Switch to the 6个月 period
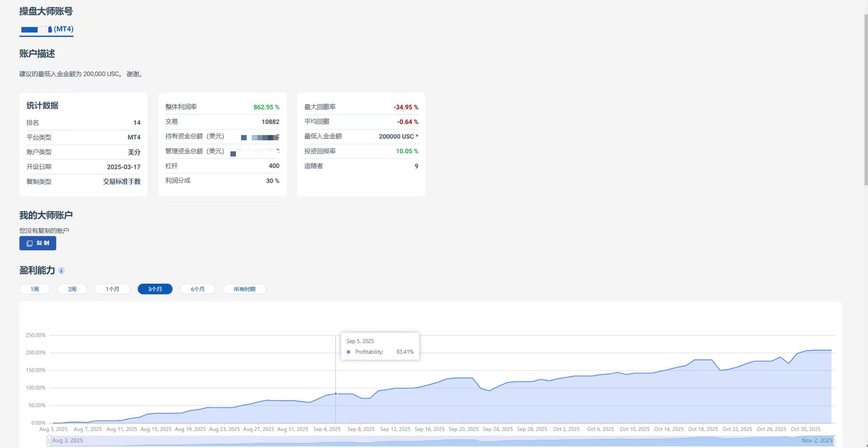Image resolution: width=868 pixels, height=448 pixels. click(x=198, y=289)
